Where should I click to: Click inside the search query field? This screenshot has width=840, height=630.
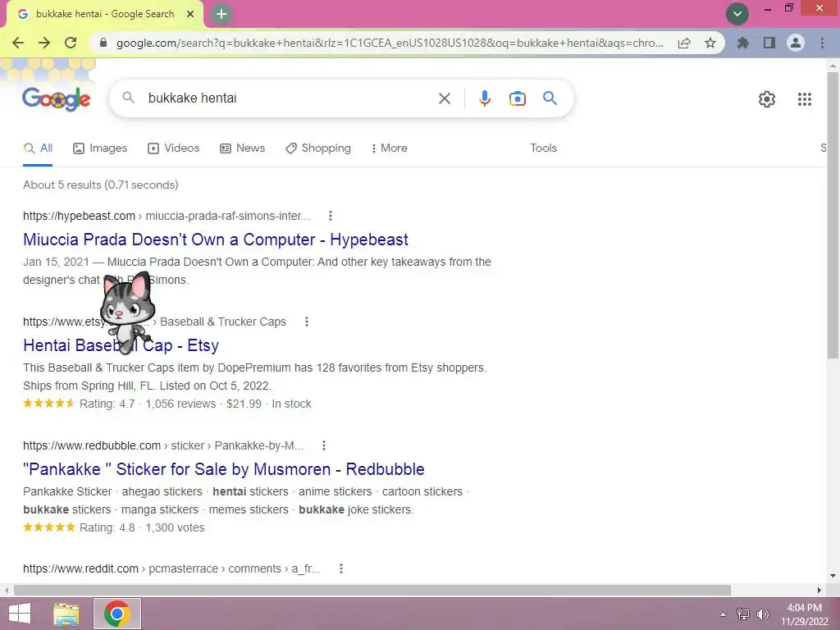[x=290, y=98]
